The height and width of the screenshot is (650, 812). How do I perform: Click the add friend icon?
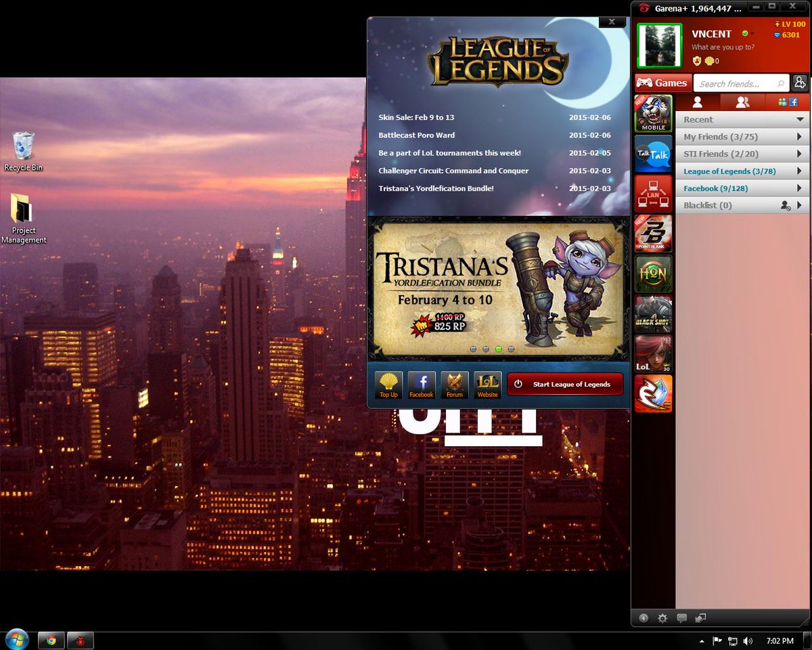pos(800,83)
